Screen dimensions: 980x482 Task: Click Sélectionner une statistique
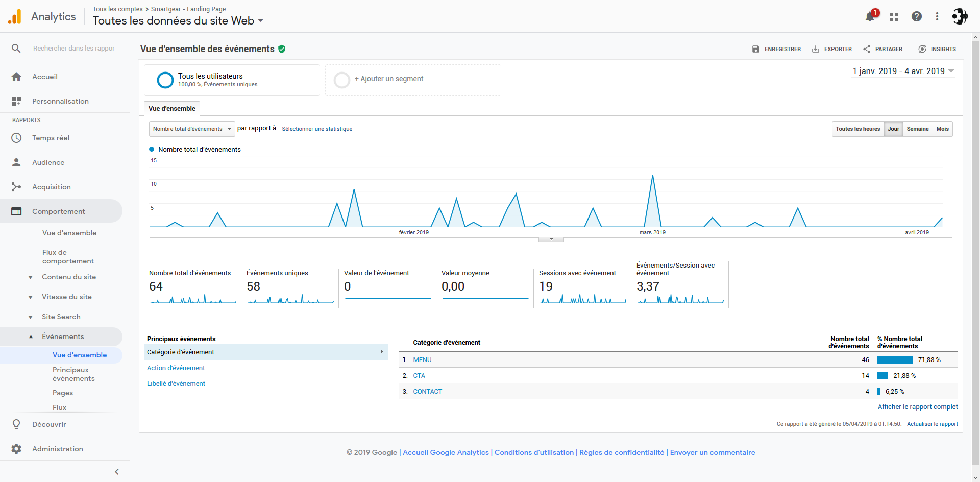tap(317, 129)
